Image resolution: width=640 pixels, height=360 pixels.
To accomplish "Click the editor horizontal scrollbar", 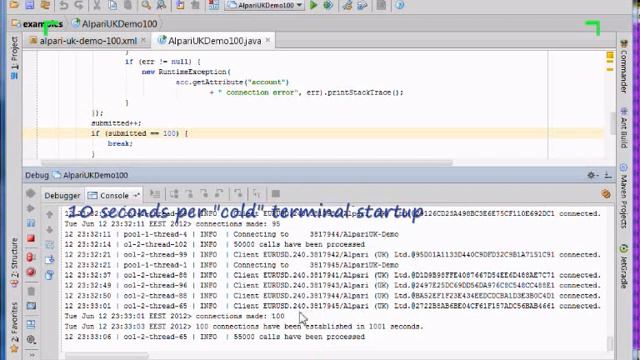I will pyautogui.click(x=247, y=163).
